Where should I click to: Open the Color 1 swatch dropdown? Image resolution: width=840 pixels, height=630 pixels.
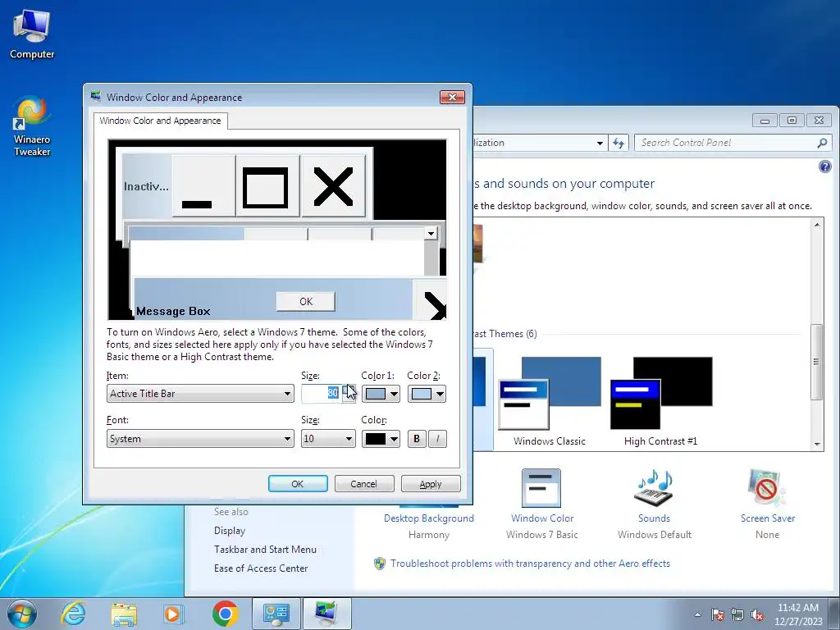(x=381, y=394)
